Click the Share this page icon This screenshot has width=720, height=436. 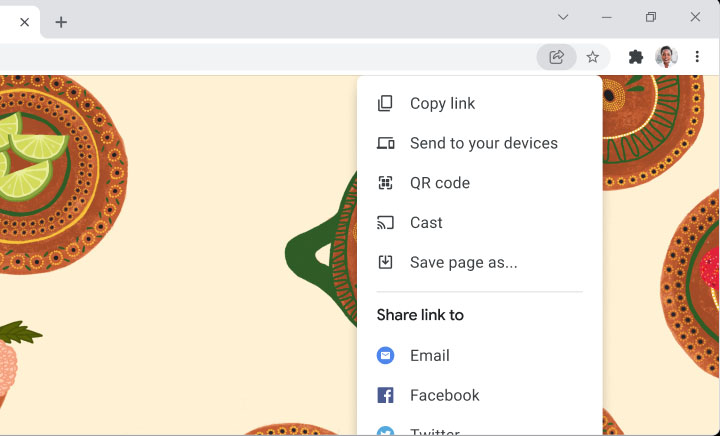coord(556,57)
